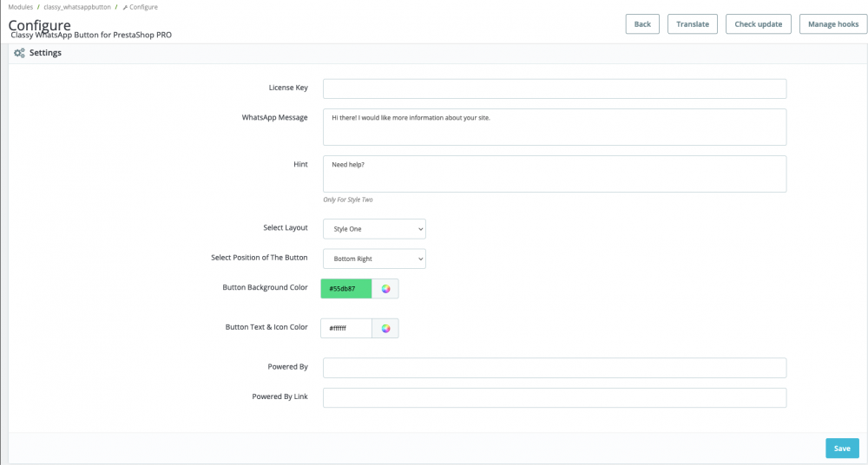Focus the Powered By field
The width and height of the screenshot is (868, 465).
[554, 368]
